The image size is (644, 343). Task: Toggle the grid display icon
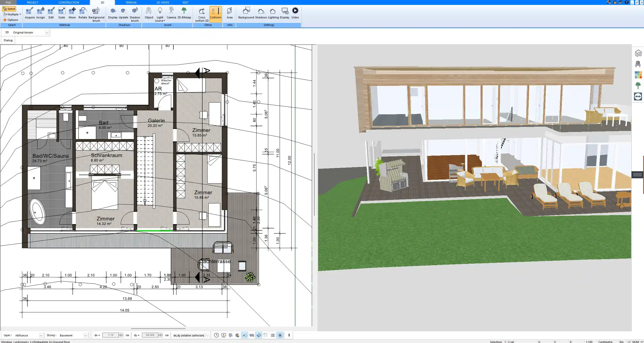[273, 335]
